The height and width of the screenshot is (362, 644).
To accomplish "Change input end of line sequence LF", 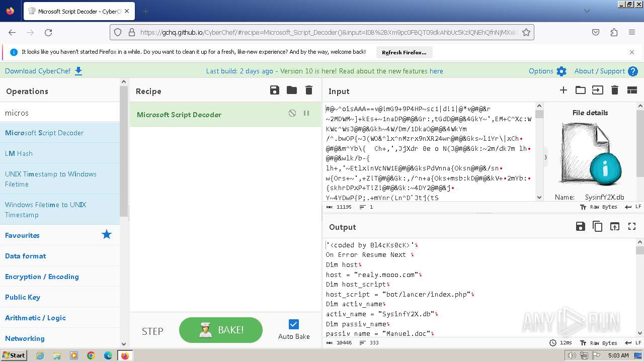I will pos(633,207).
